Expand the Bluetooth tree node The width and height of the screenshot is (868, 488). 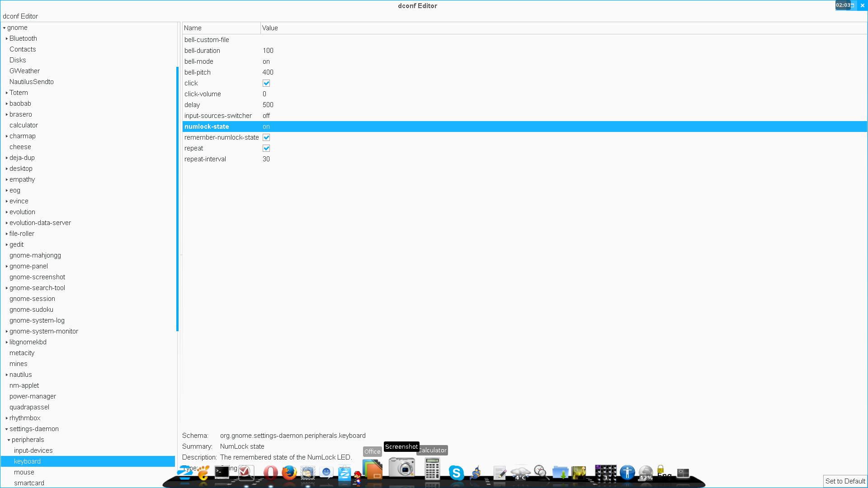tap(7, 38)
